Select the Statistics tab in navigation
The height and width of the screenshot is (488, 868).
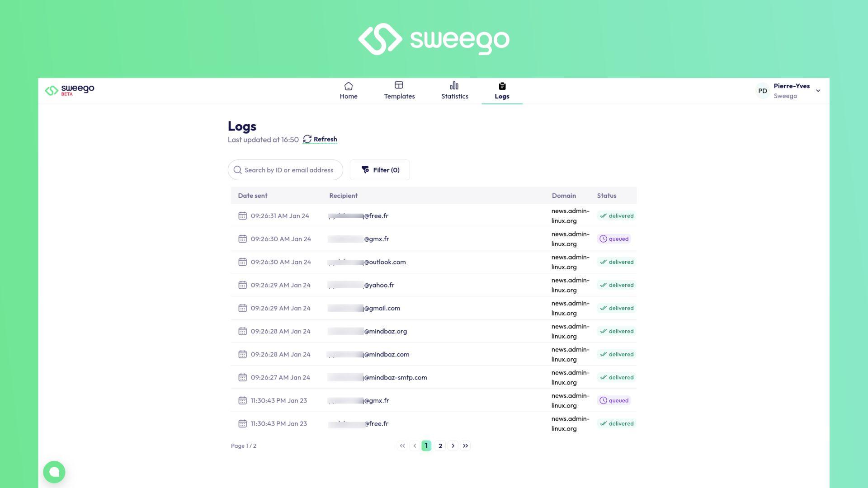[455, 90]
